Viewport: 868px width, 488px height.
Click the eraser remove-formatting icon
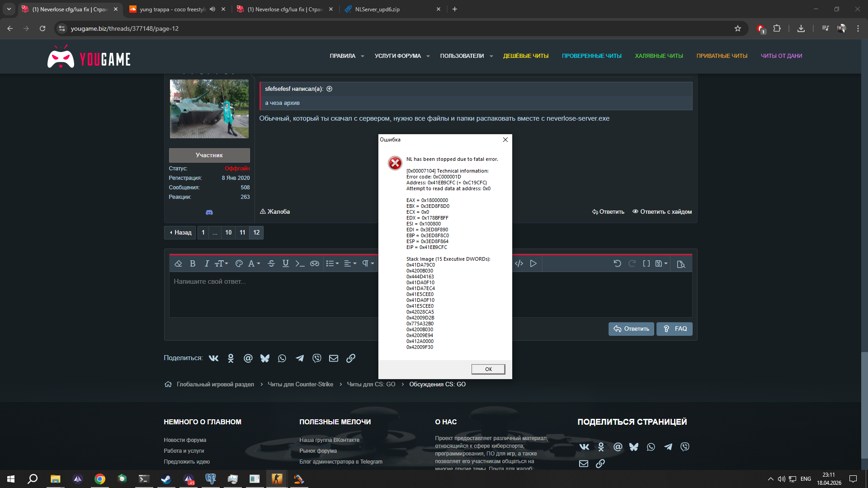point(178,263)
